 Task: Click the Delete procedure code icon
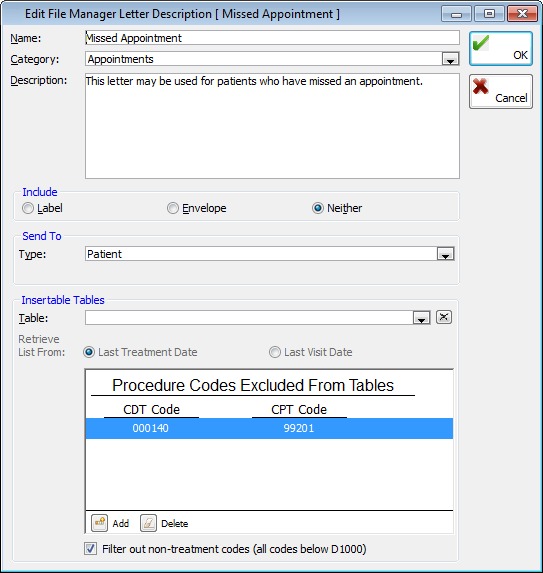(148, 523)
